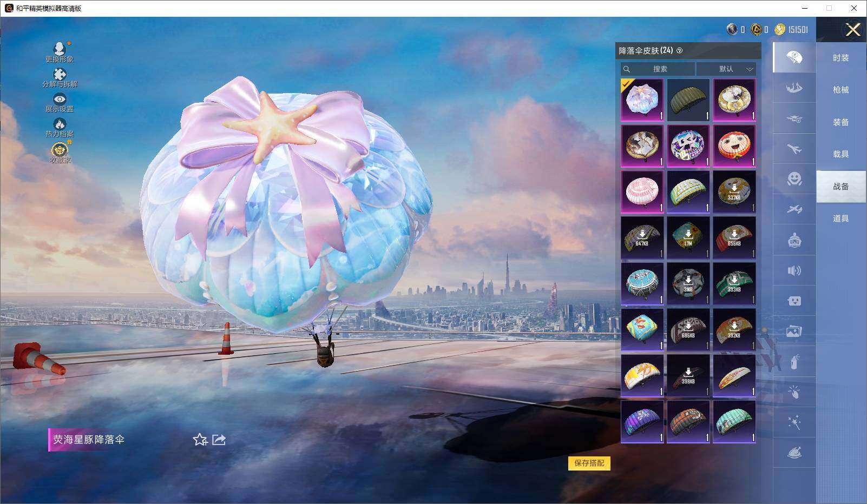The image size is (867, 504).
Task: Select speaker voice category icon
Action: [x=794, y=270]
